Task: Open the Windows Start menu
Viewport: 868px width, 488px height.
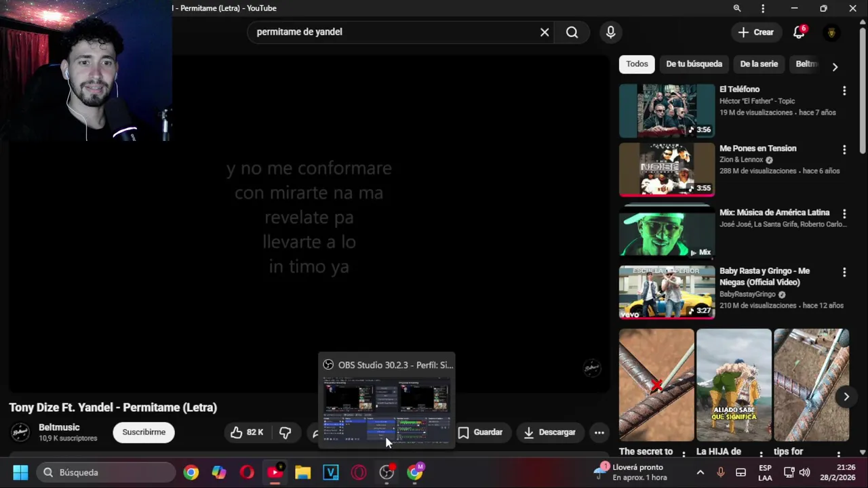Action: pos(20,472)
